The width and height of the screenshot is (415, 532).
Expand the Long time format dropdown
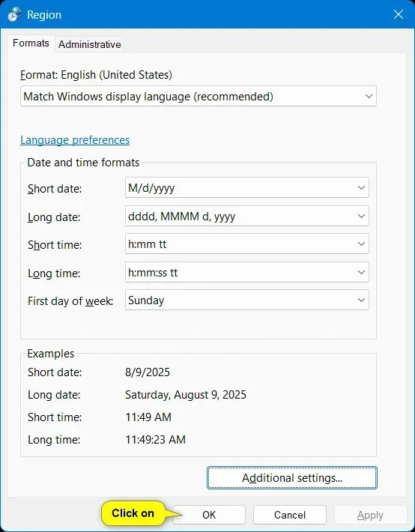pos(247,273)
